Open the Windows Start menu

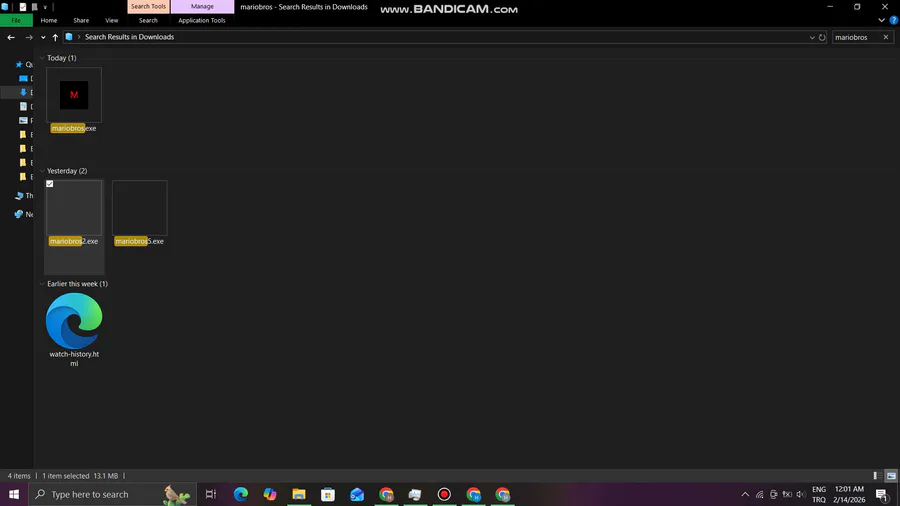[14, 494]
